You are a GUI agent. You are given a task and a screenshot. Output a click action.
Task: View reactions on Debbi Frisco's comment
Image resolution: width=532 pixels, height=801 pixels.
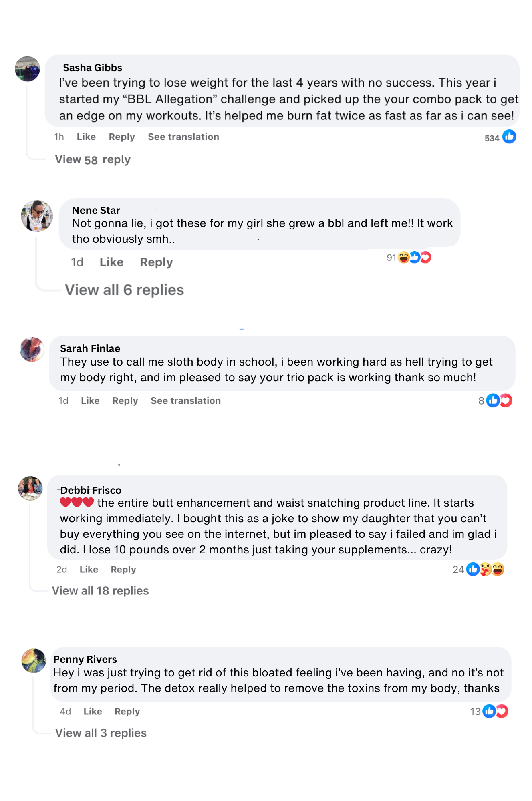click(485, 569)
